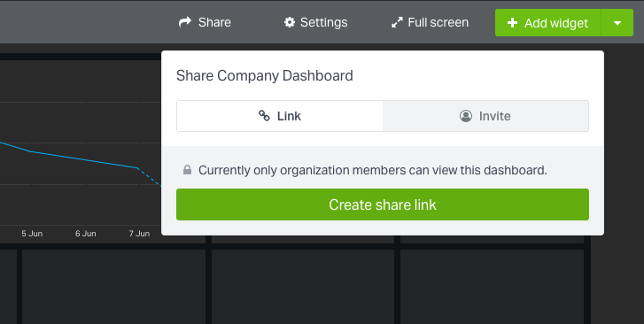Click the plus icon on Add widget
This screenshot has height=324, width=644.
coord(512,23)
